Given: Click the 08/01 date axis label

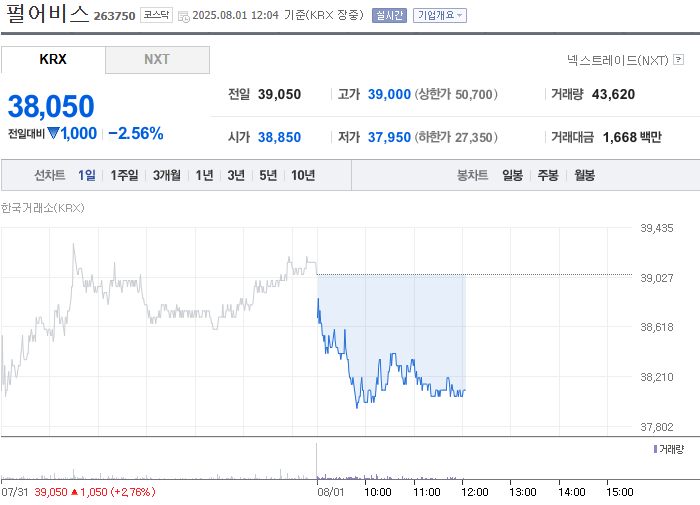Looking at the screenshot, I should point(331,492).
